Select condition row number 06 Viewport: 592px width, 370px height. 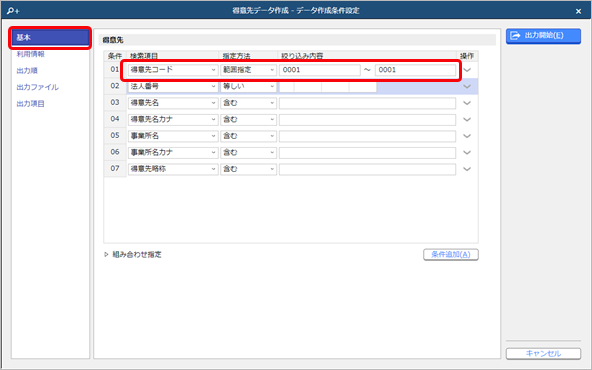point(115,153)
